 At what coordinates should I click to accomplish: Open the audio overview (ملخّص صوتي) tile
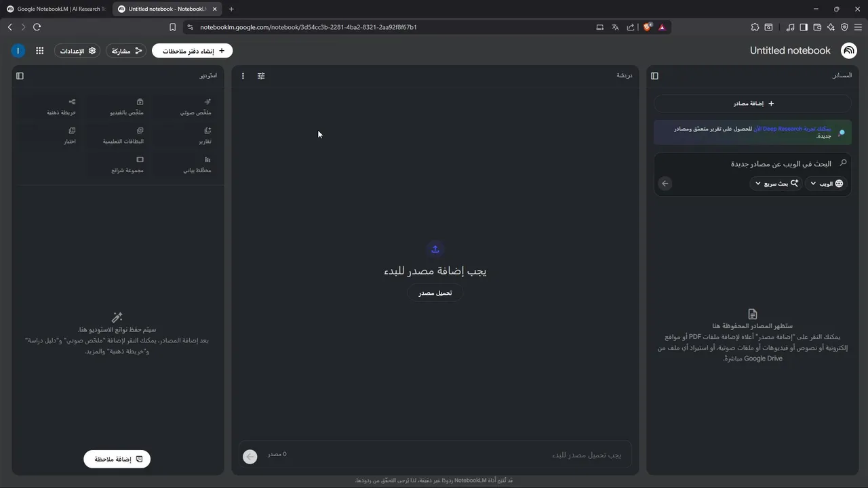(186, 107)
